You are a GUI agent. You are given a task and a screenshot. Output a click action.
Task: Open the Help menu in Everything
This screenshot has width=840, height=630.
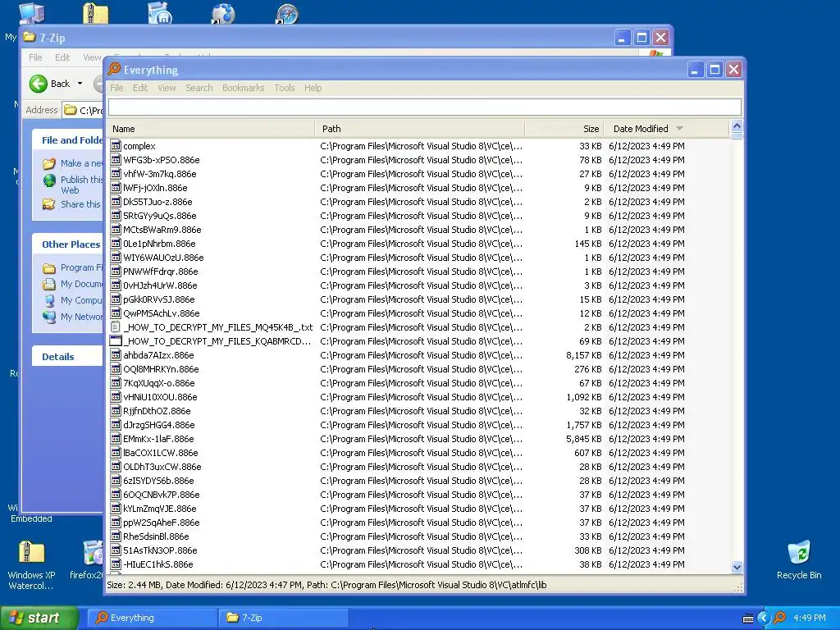coord(313,88)
